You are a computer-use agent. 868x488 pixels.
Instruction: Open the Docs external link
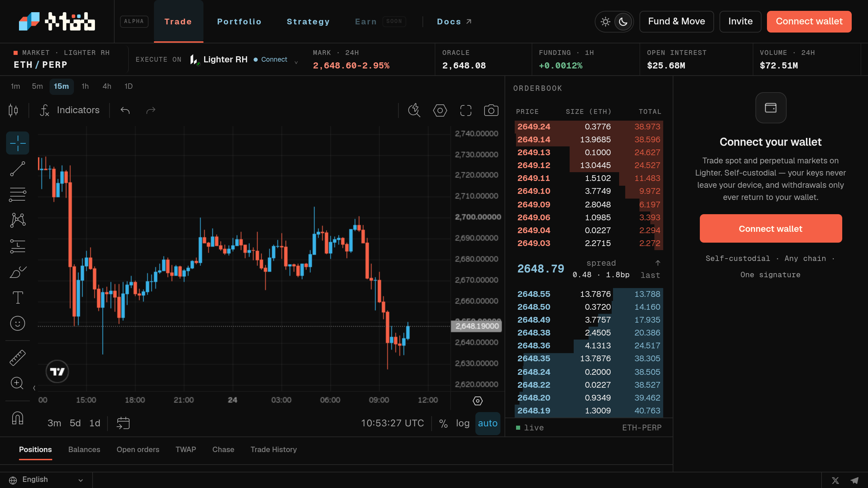pyautogui.click(x=454, y=22)
